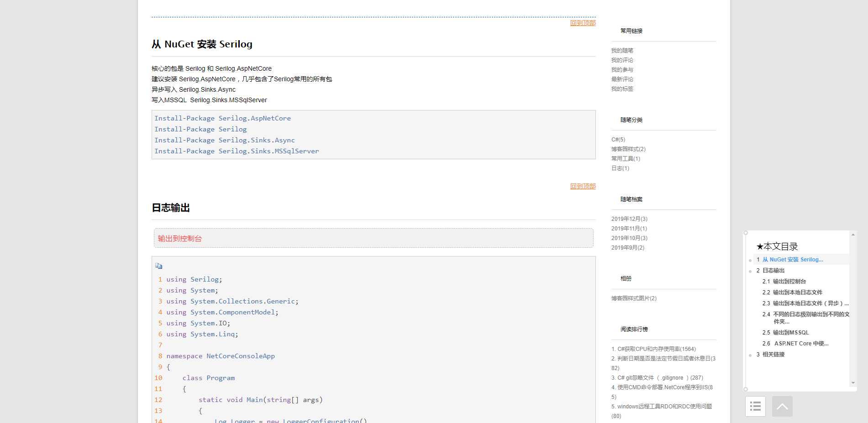The image size is (868, 423).
Task: Click the 从 NuGet 安装 Serilog heading
Action: 202,44
